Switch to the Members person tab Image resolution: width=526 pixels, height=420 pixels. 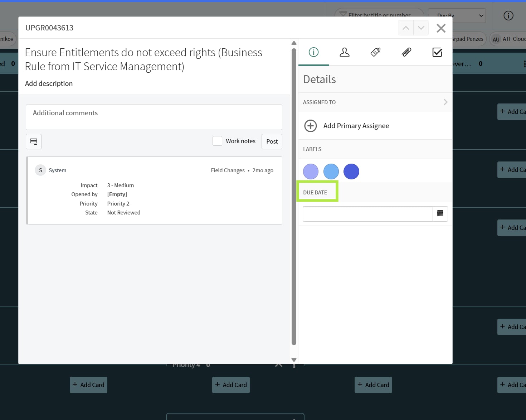(x=345, y=52)
